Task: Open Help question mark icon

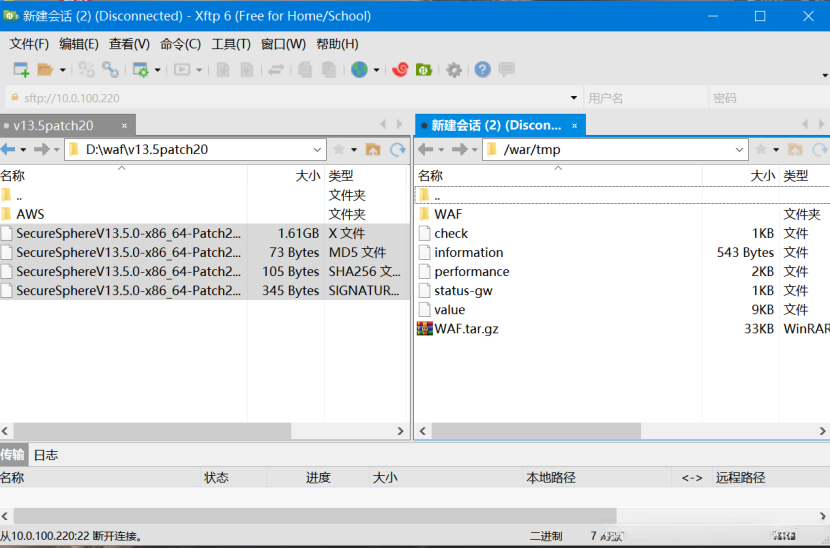Action: (x=482, y=69)
